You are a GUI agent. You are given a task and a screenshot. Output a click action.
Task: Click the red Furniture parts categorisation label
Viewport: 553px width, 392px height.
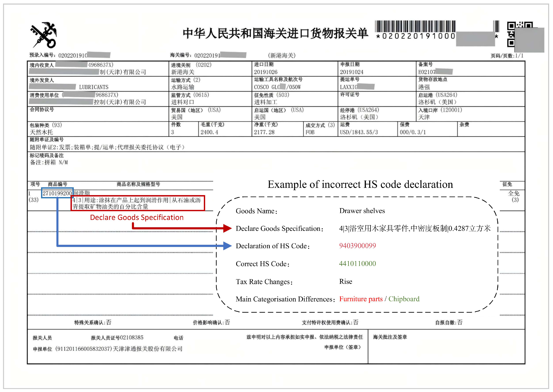click(x=361, y=299)
